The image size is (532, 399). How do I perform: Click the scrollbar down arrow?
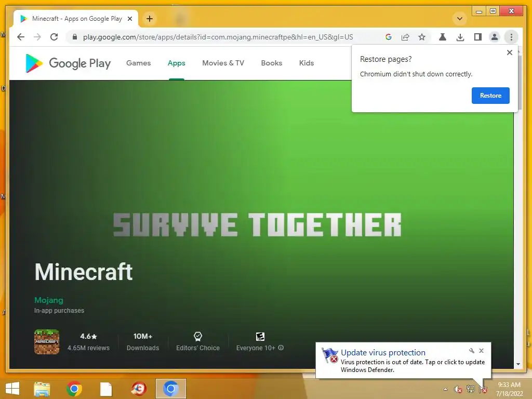tap(518, 364)
